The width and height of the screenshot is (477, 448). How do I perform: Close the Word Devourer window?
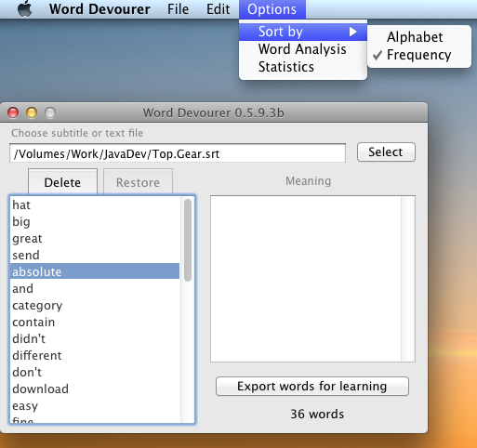[x=13, y=112]
